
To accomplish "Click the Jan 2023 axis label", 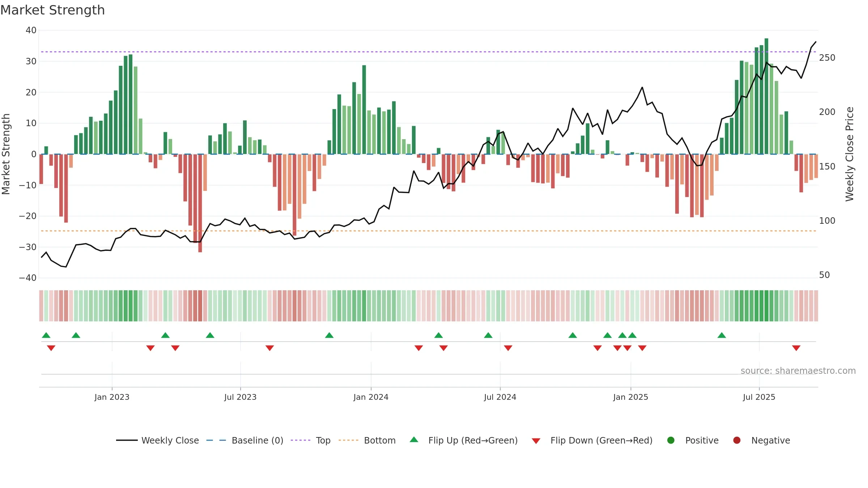I will coord(112,397).
